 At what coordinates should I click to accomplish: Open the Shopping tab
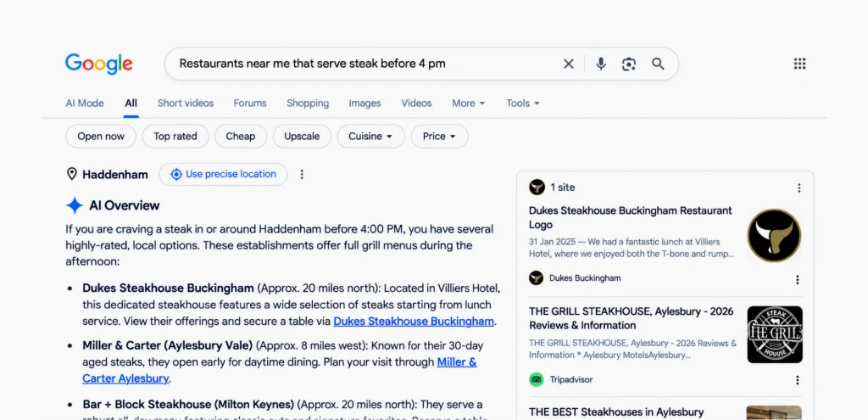308,103
